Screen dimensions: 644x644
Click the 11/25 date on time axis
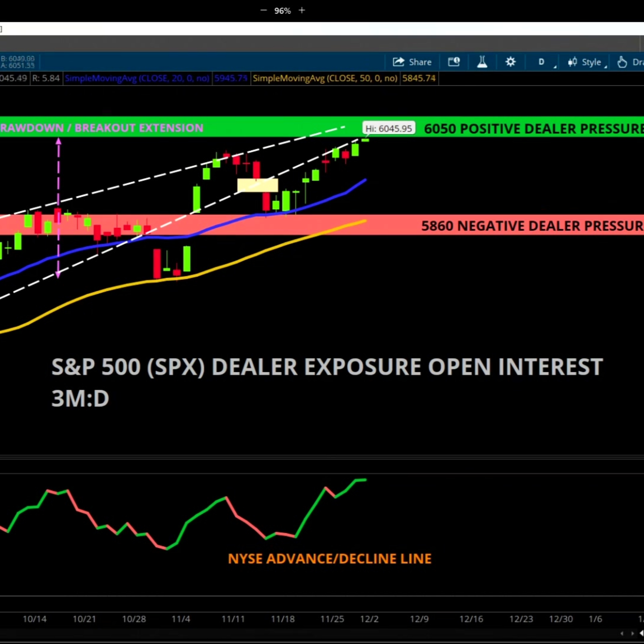point(332,619)
